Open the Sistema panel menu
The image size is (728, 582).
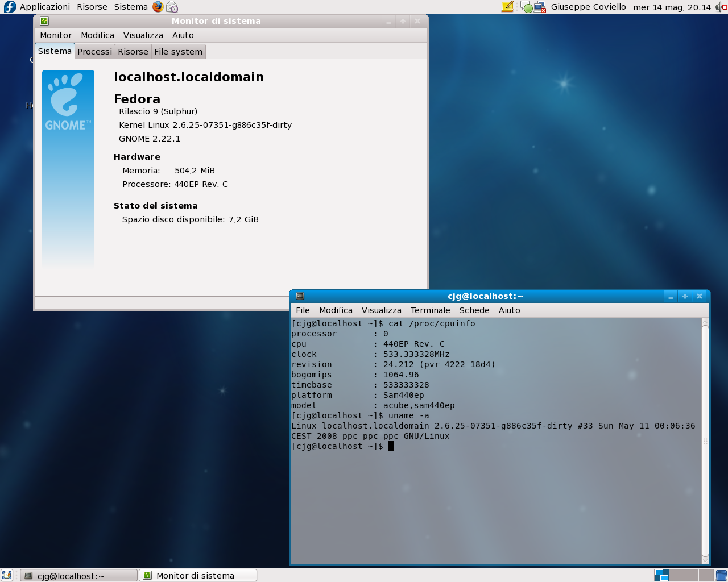(131, 7)
